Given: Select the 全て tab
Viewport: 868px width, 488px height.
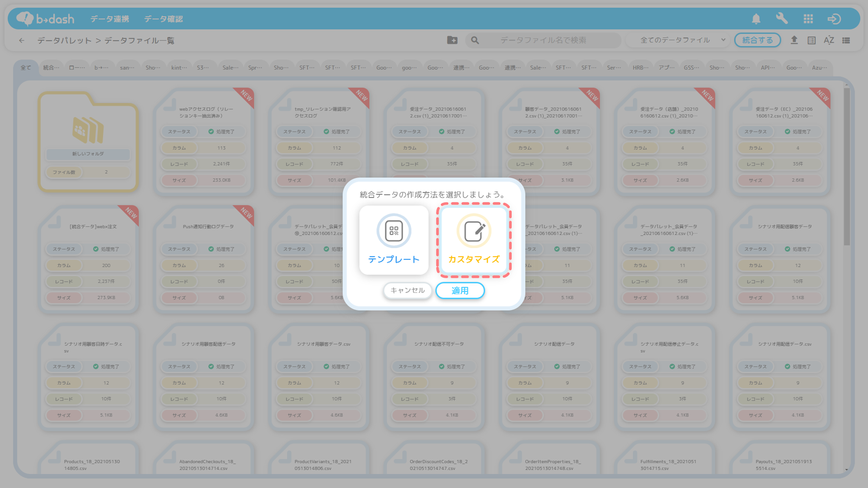Looking at the screenshot, I should point(26,68).
